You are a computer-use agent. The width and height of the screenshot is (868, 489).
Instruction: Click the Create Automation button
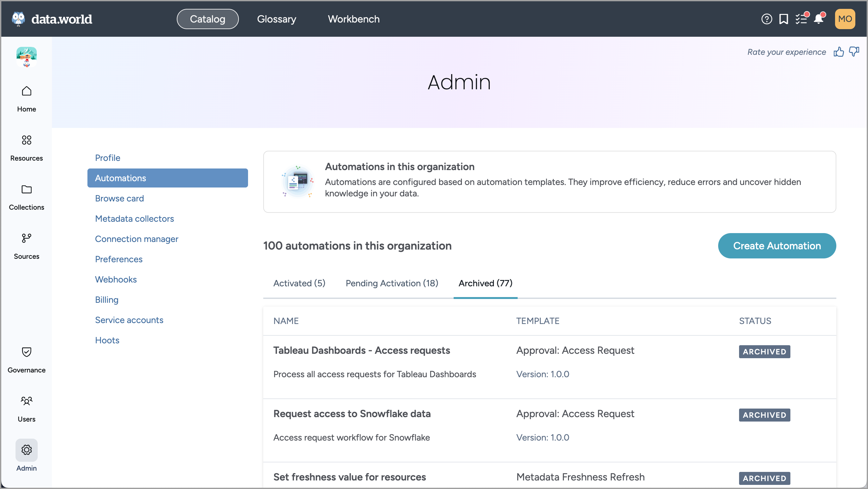pyautogui.click(x=777, y=245)
